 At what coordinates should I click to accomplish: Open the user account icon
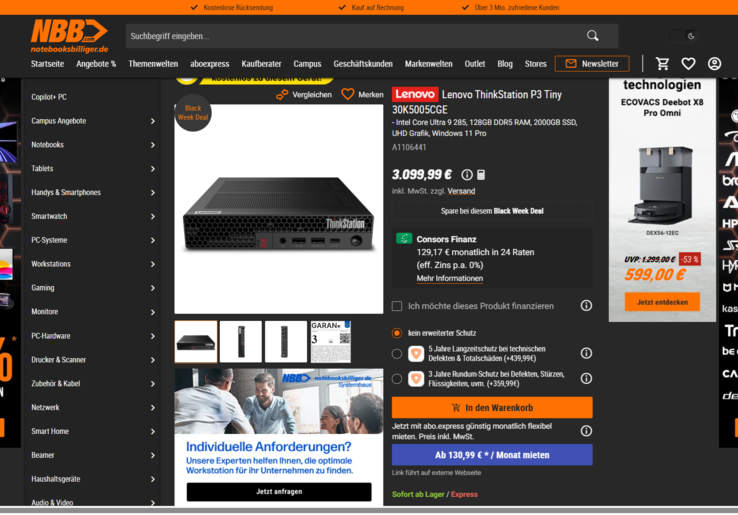714,64
